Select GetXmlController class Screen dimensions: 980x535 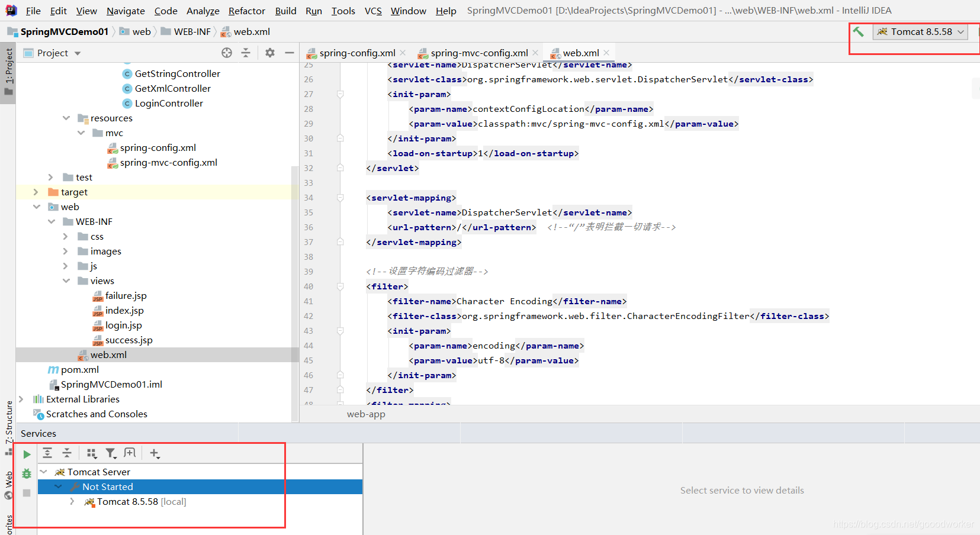click(172, 88)
